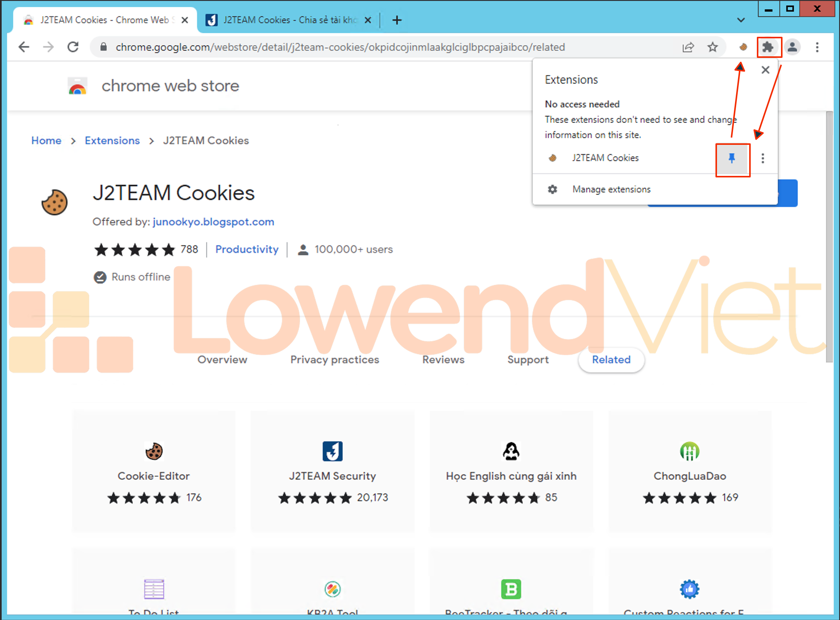This screenshot has width=840, height=620.
Task: Open the ChongLuaDao title link
Action: click(x=690, y=476)
